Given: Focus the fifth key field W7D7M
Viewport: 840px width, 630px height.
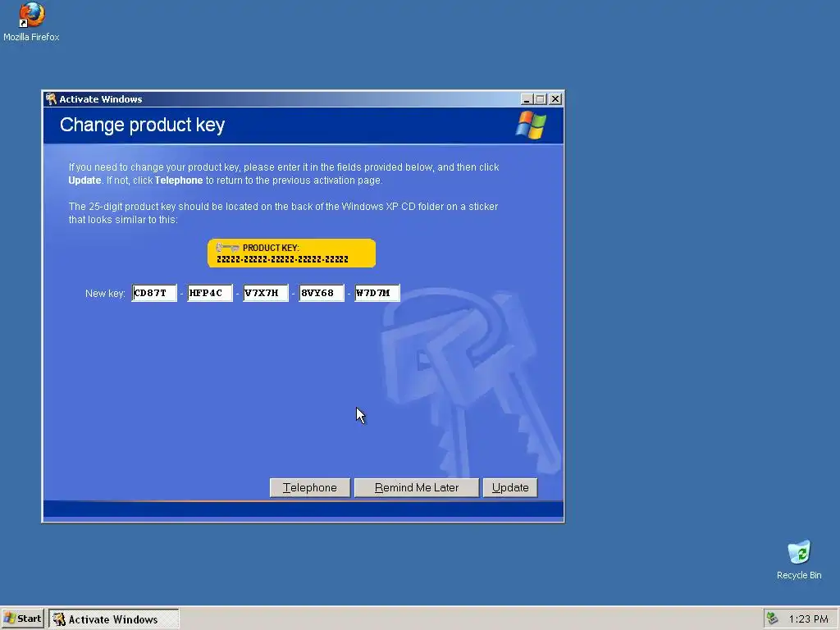Looking at the screenshot, I should coord(377,293).
